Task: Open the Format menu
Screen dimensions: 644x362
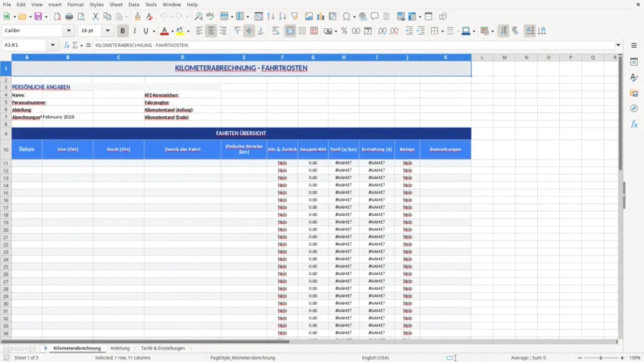Action: [x=75, y=4]
